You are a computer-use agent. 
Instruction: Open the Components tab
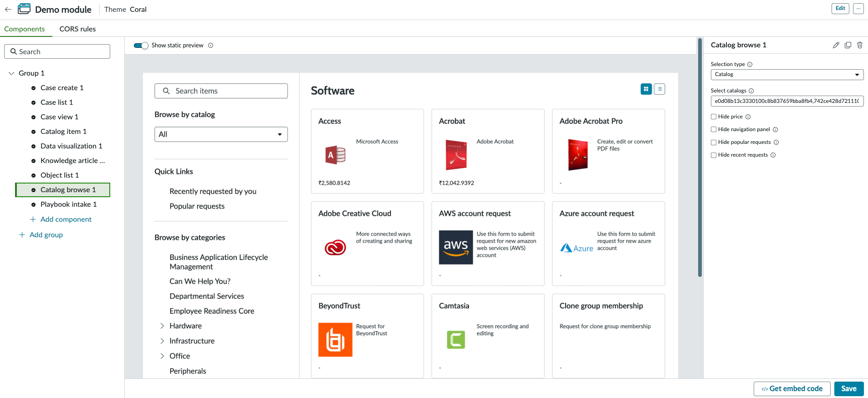point(25,29)
